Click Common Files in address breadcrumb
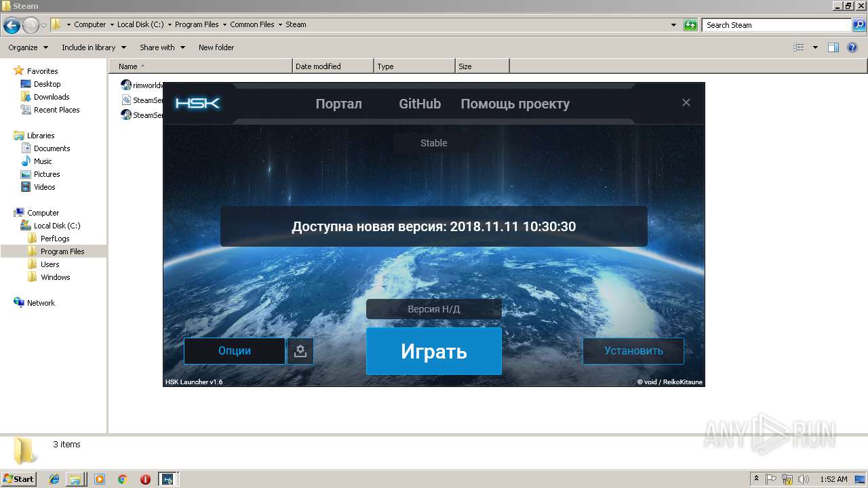The height and width of the screenshot is (488, 868). point(252,24)
